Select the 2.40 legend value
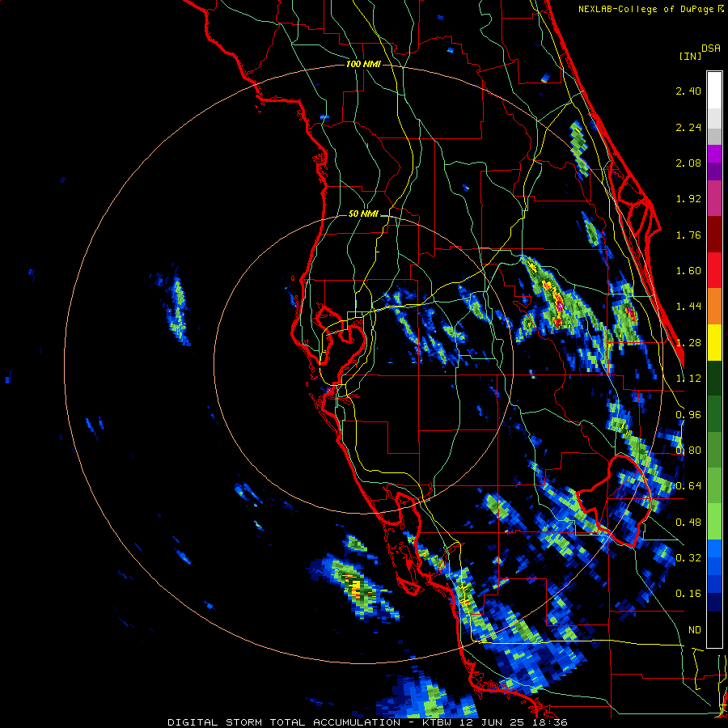The width and height of the screenshot is (728, 728). (x=688, y=91)
